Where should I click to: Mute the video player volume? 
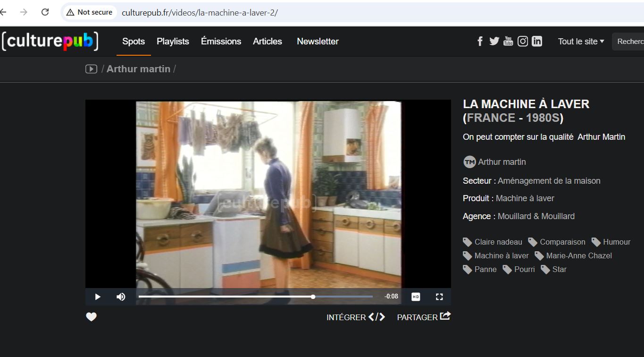[x=121, y=297]
